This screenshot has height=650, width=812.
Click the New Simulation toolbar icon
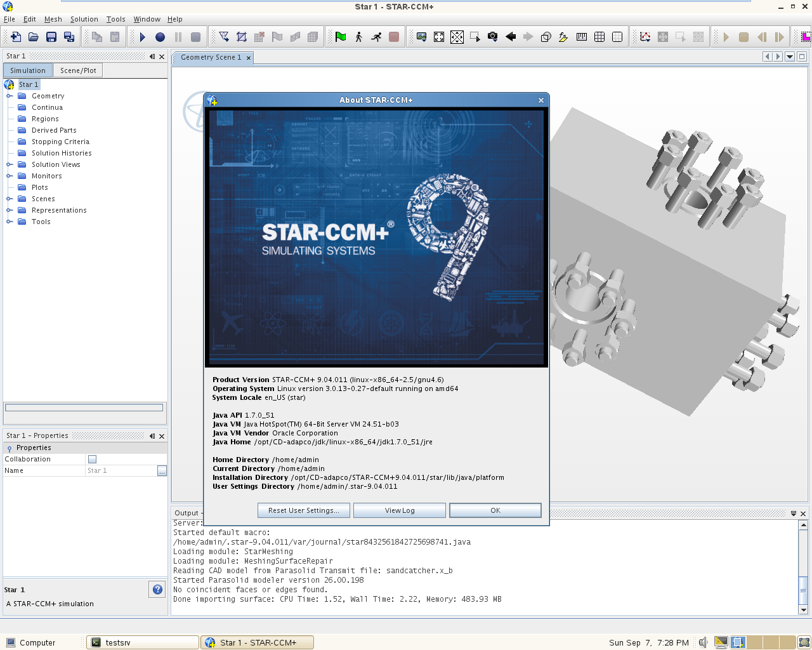point(16,37)
